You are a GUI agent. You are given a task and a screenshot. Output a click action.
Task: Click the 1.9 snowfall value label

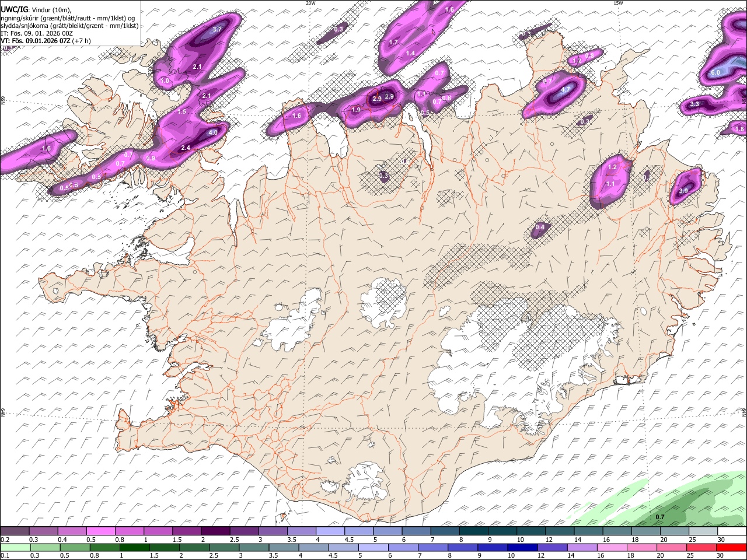point(356,110)
